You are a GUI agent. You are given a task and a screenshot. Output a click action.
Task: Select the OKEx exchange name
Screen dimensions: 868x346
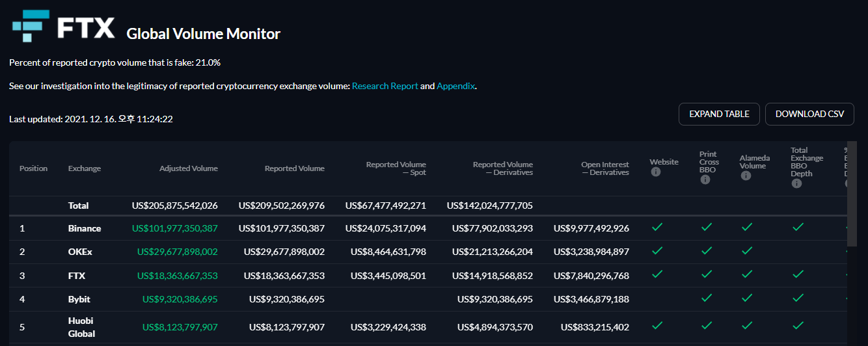(81, 252)
